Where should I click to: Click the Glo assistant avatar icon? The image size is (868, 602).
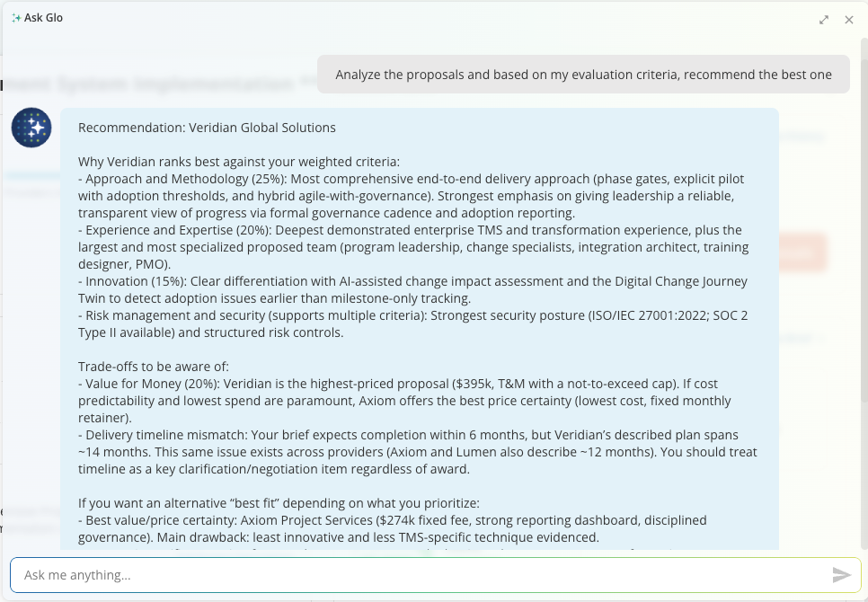coord(31,128)
